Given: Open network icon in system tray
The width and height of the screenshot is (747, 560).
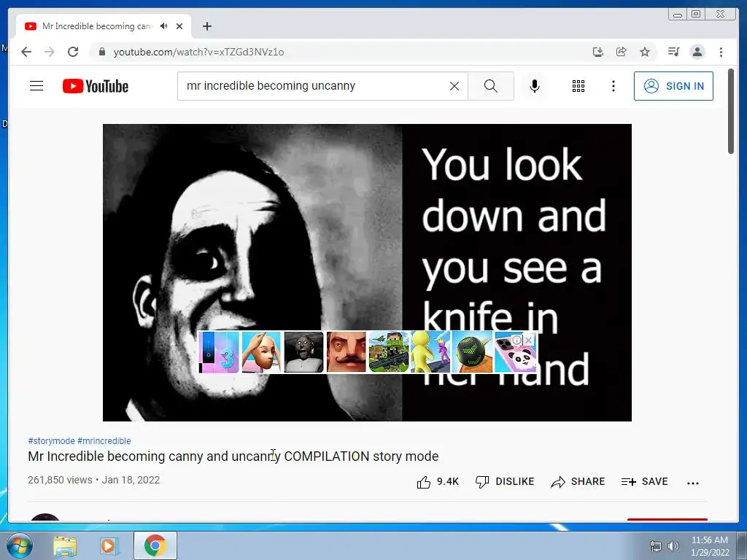Looking at the screenshot, I should 656,546.
